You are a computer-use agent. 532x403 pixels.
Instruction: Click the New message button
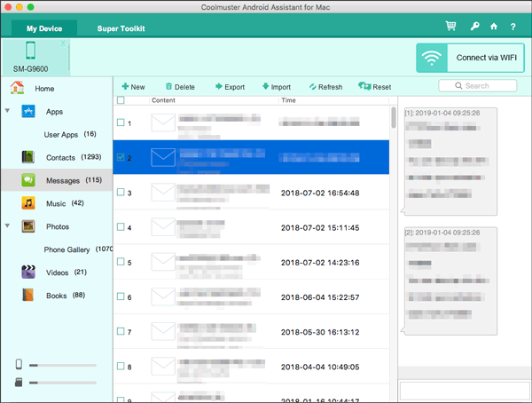pyautogui.click(x=133, y=87)
